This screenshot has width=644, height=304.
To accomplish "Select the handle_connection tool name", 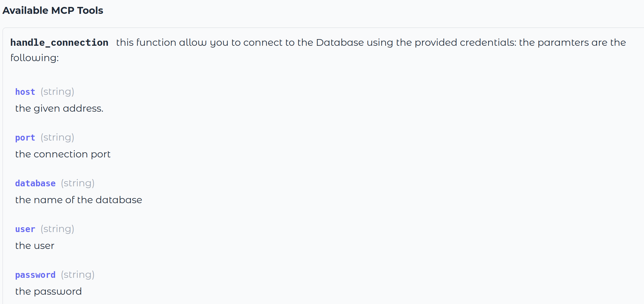I will 59,43.
